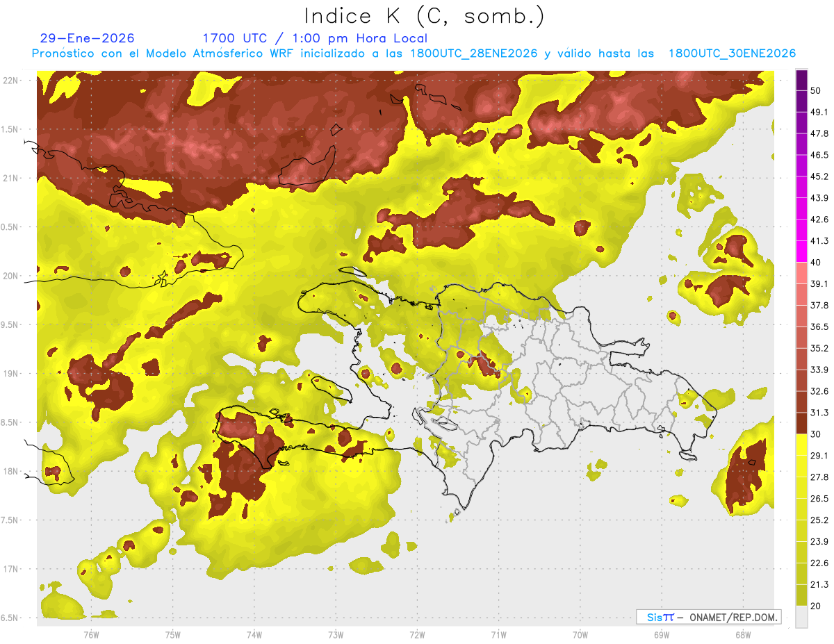Click the legend value "27.8"
The height and width of the screenshot is (644, 834).
[819, 477]
